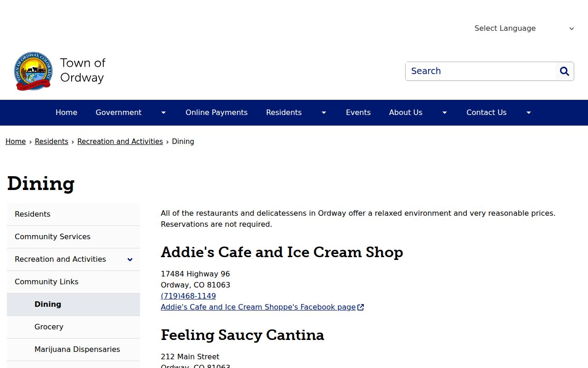Click the 212 Main Street address text

[190, 357]
